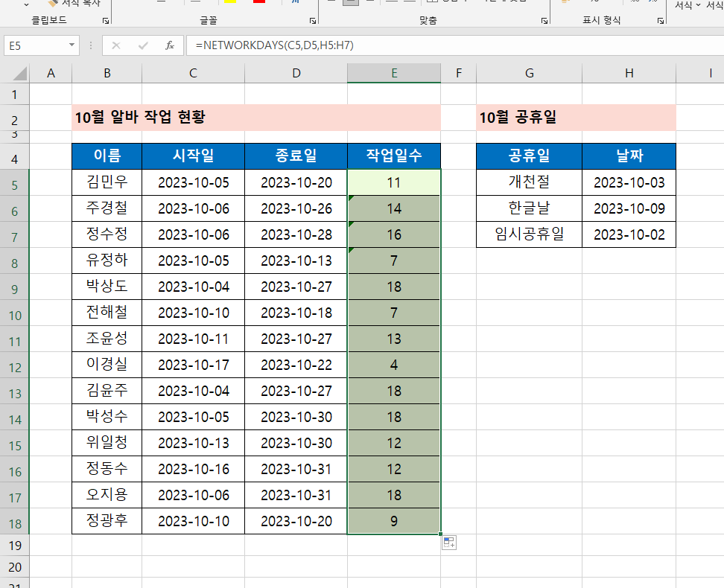This screenshot has width=724, height=588.
Task: Select the cell with name 김민우
Action: coord(107,182)
